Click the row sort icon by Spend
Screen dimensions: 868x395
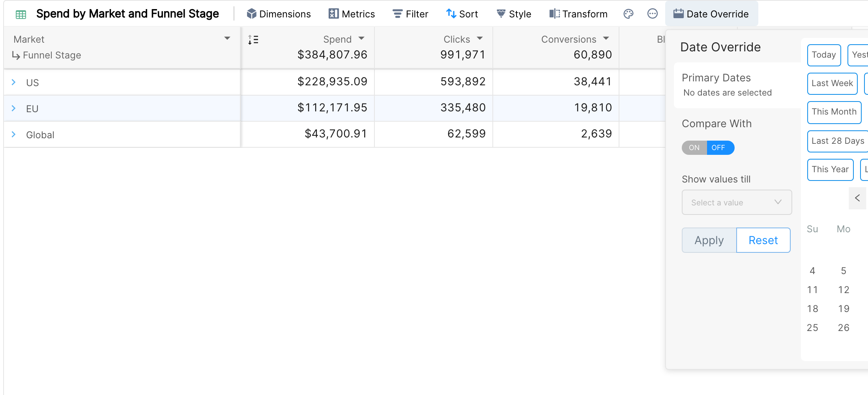coord(253,39)
